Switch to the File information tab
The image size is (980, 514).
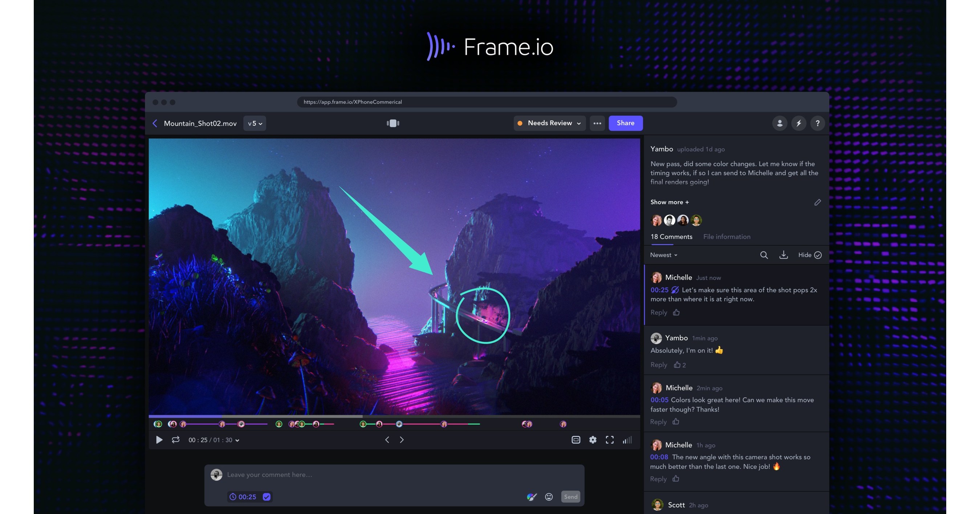[727, 236]
